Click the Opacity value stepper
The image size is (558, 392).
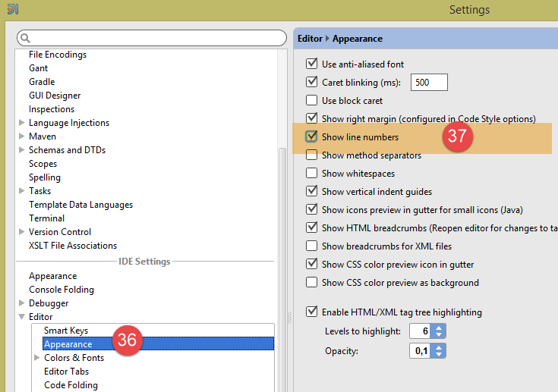coord(439,351)
